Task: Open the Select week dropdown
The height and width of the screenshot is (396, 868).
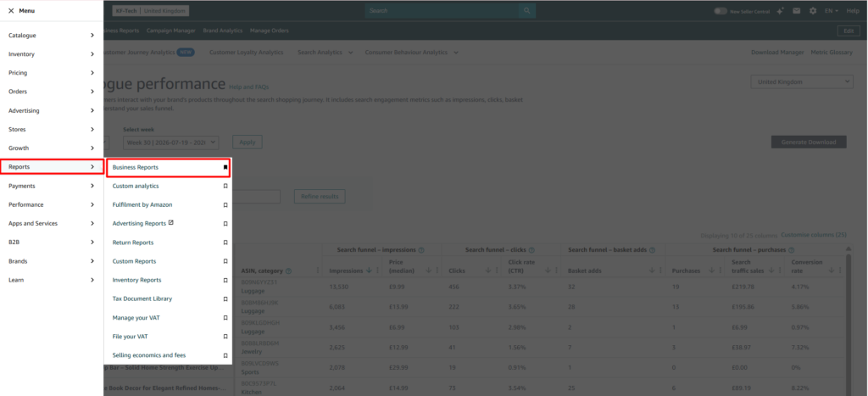Action: (x=171, y=142)
